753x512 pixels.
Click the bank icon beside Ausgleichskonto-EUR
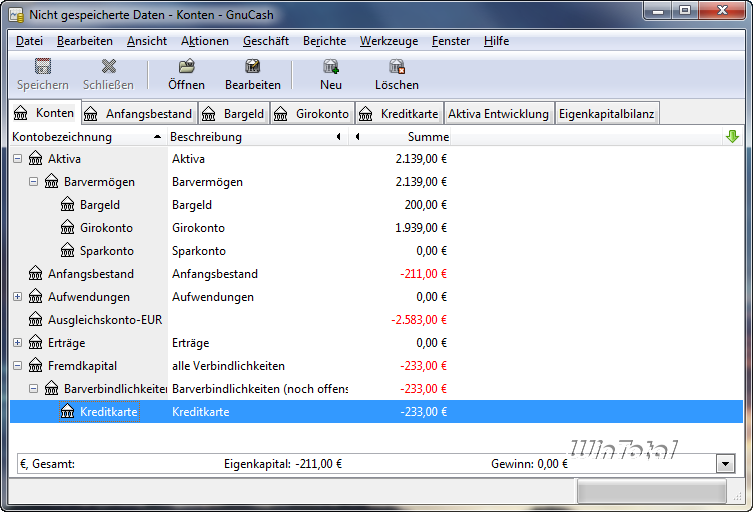coord(36,319)
